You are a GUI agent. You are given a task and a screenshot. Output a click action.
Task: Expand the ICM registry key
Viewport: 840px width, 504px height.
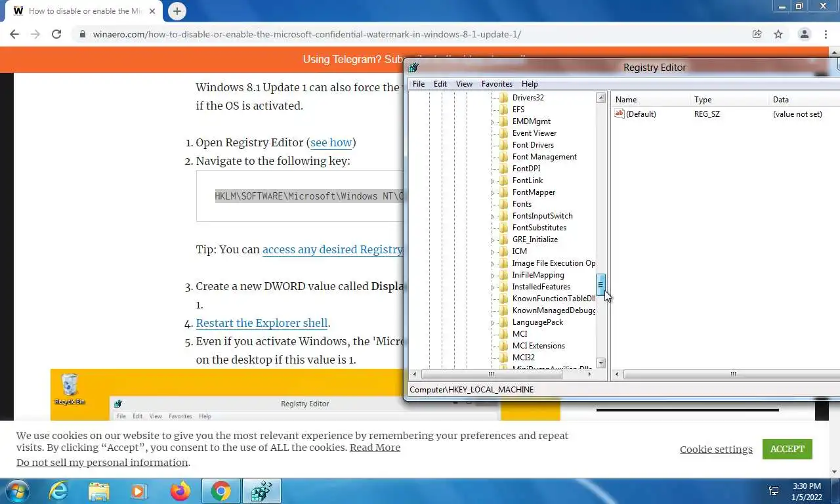coord(493,252)
